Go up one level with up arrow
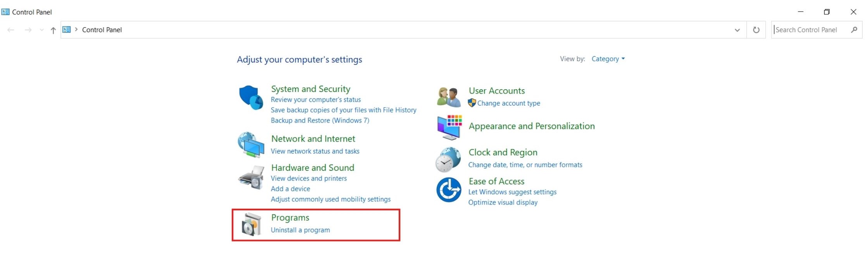Image resolution: width=868 pixels, height=260 pixels. pos(53,30)
